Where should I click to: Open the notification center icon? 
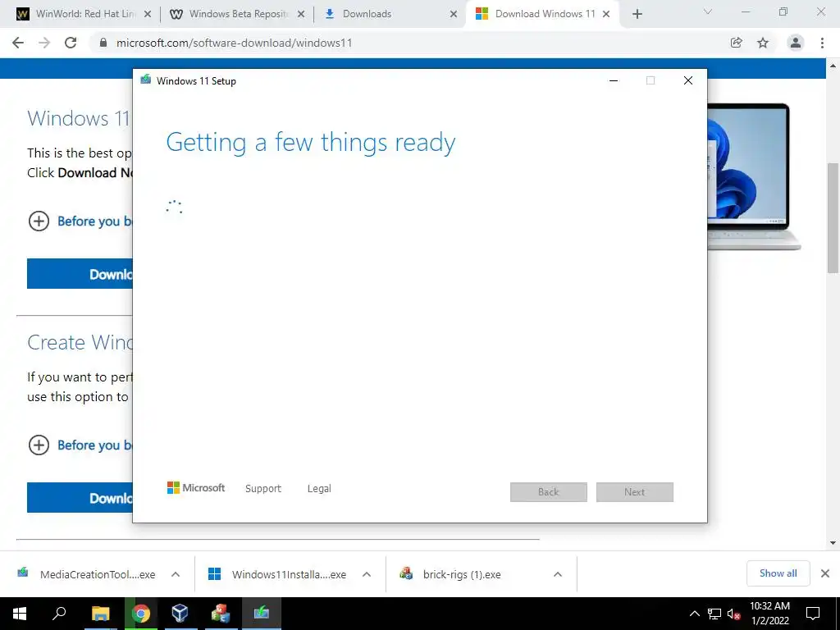pyautogui.click(x=813, y=614)
